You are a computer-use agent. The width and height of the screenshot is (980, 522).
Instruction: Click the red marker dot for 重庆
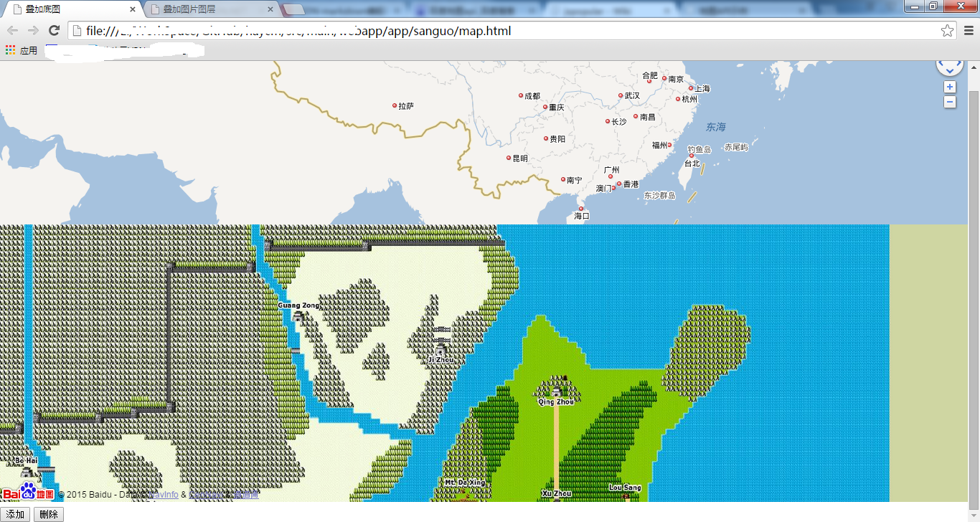point(545,107)
